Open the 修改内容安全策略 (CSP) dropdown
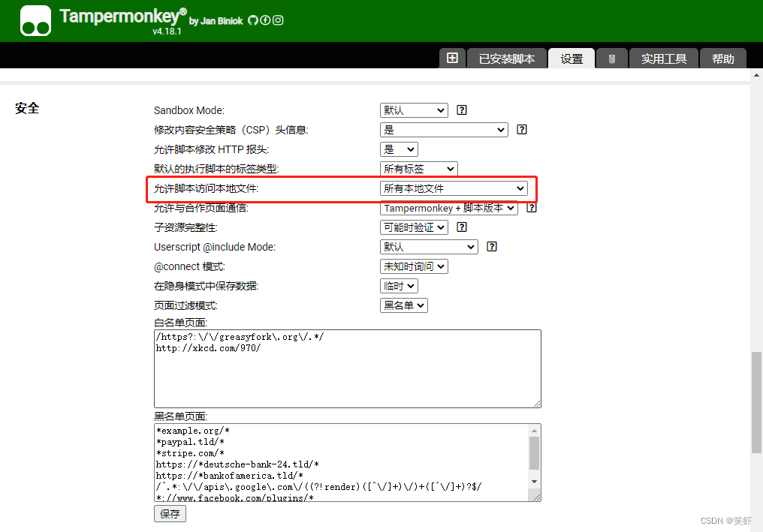Screen dimensions: 763x532 (444, 130)
